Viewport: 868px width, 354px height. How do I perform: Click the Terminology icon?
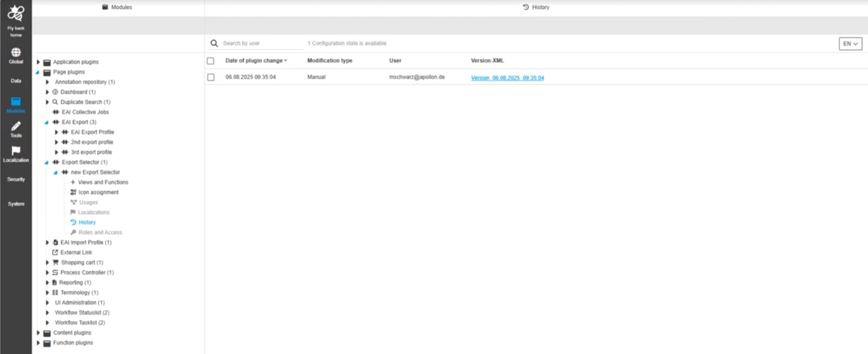tap(56, 293)
